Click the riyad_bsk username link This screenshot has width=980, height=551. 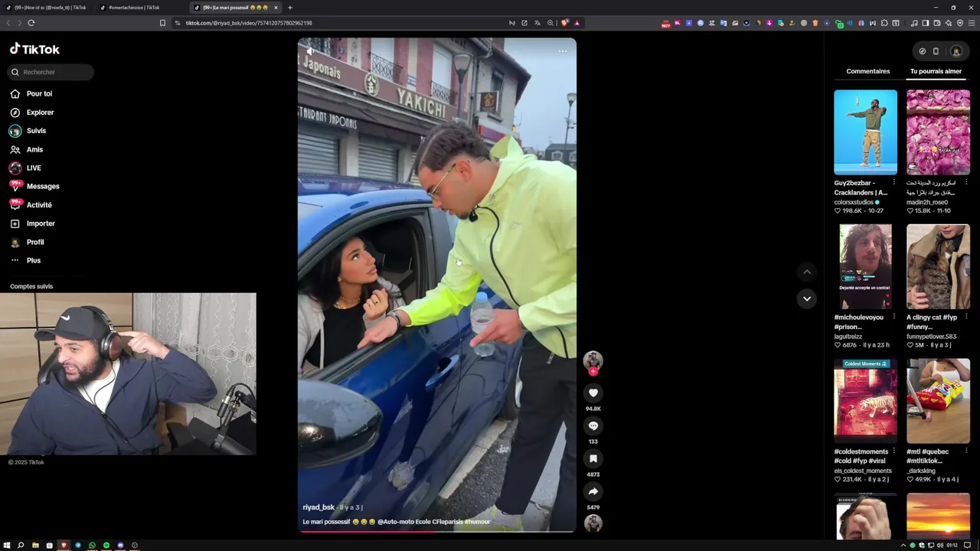pos(318,507)
